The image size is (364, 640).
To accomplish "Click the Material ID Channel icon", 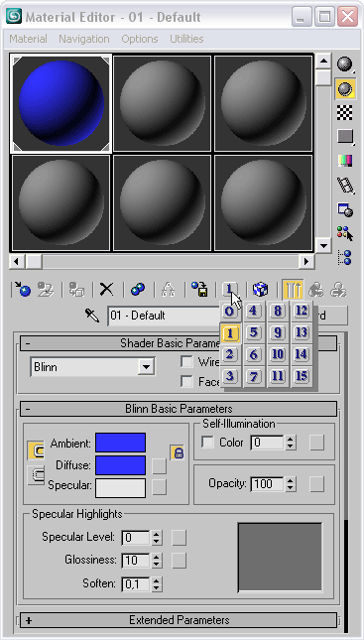I will 229,290.
